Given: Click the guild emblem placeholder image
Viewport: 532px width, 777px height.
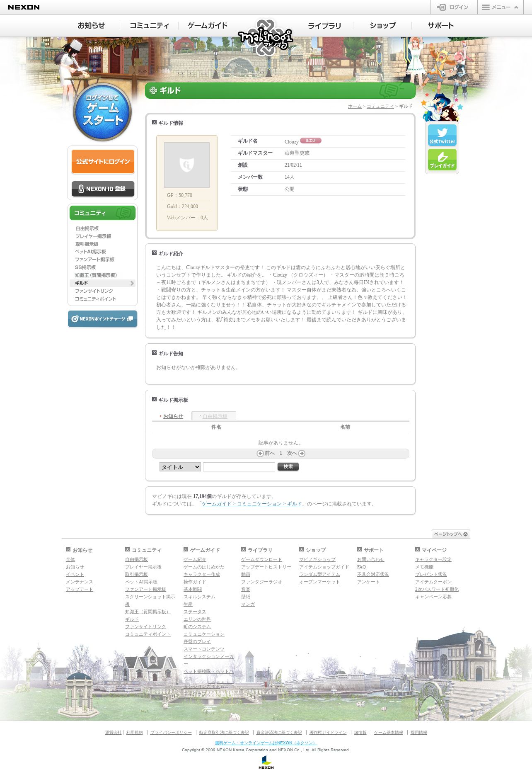Looking at the screenshot, I should [187, 165].
